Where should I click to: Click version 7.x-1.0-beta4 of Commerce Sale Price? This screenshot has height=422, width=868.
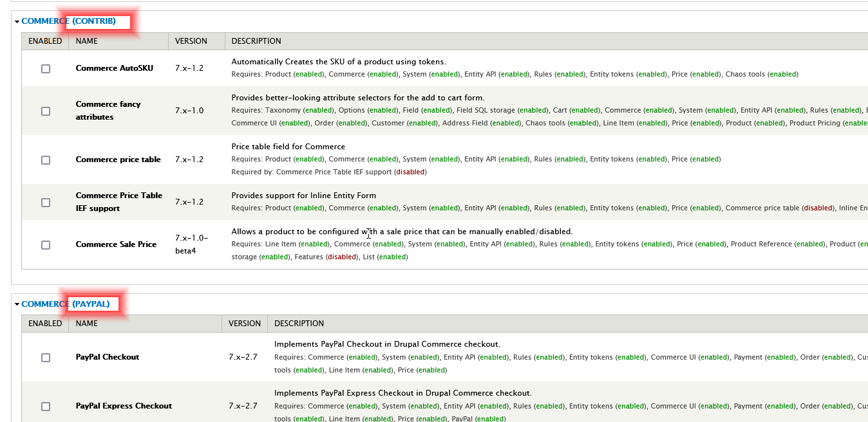191,244
